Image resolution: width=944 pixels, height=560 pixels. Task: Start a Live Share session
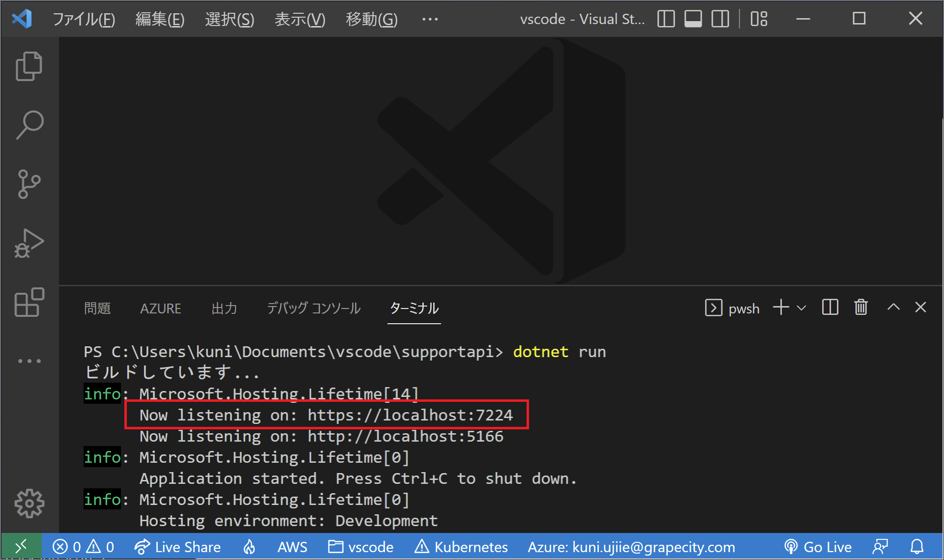(x=177, y=547)
